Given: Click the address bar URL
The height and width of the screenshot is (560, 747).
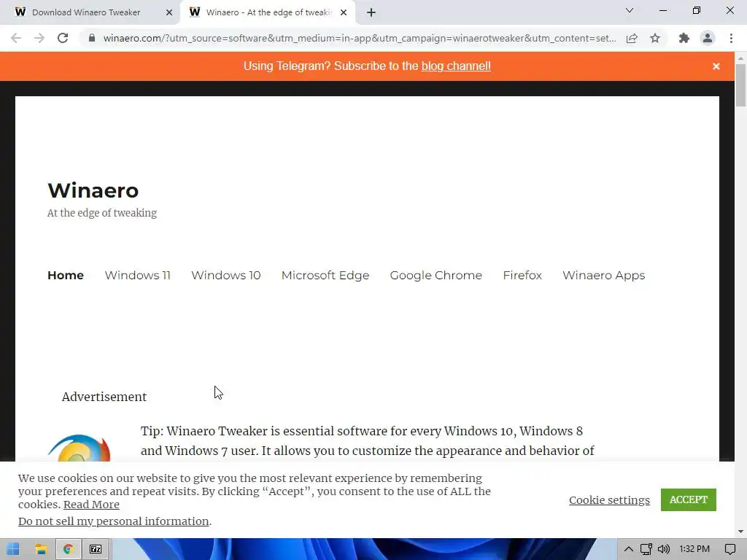Looking at the screenshot, I should click(359, 38).
